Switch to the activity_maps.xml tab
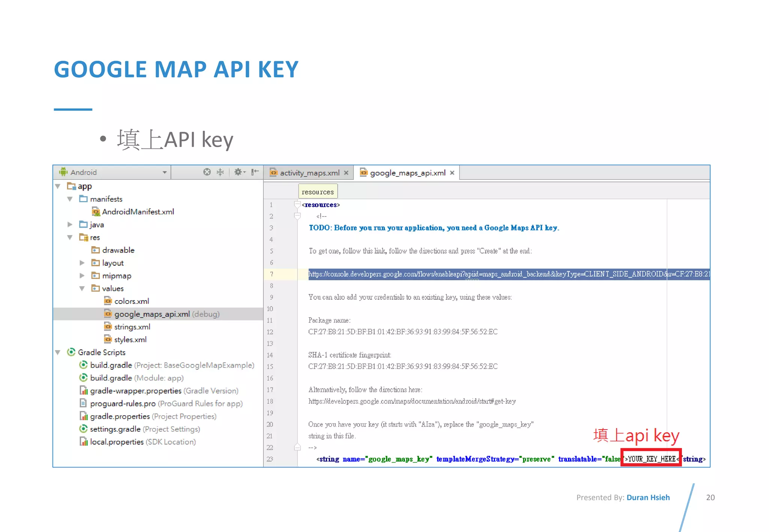The image size is (769, 532). (309, 173)
